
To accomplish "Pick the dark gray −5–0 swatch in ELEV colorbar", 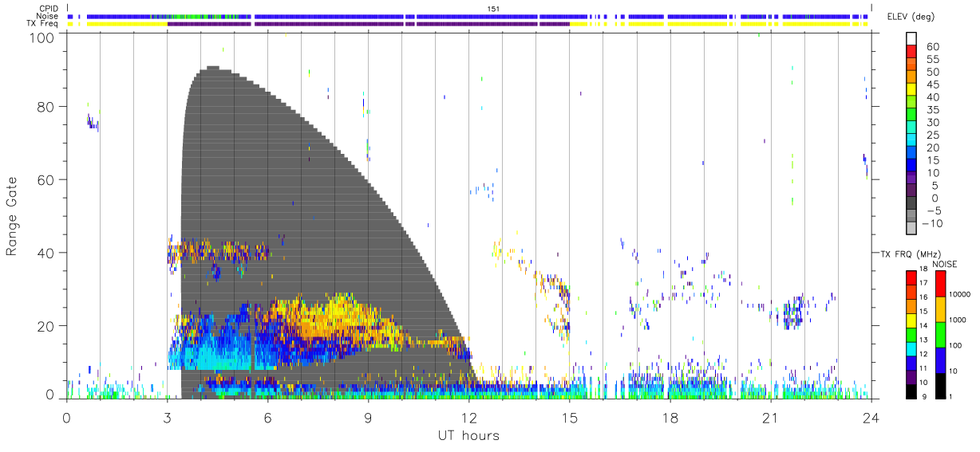I will point(911,204).
